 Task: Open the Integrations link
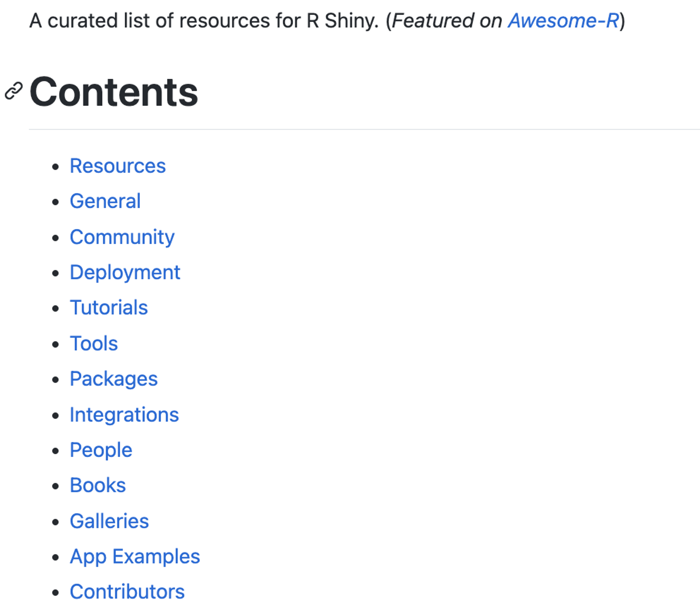coord(124,415)
